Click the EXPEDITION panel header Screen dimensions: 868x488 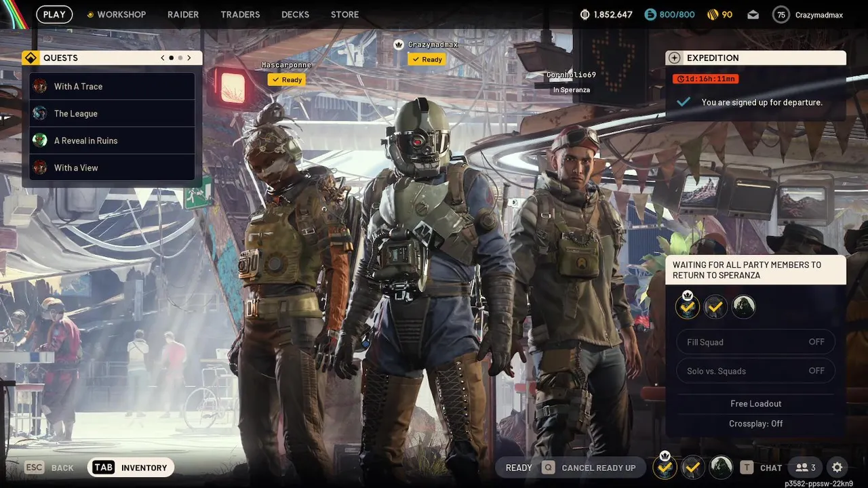pos(755,58)
